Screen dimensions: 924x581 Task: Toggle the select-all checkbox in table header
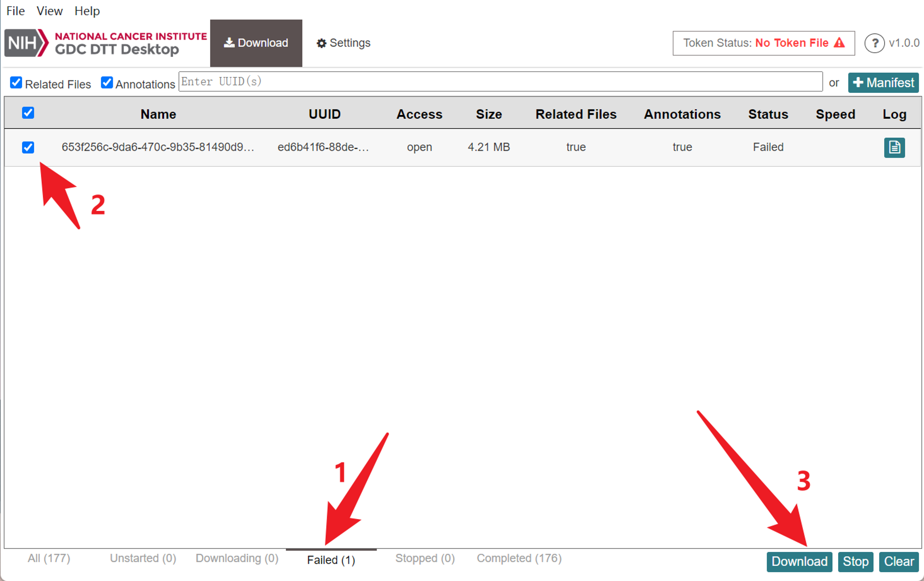click(x=28, y=113)
